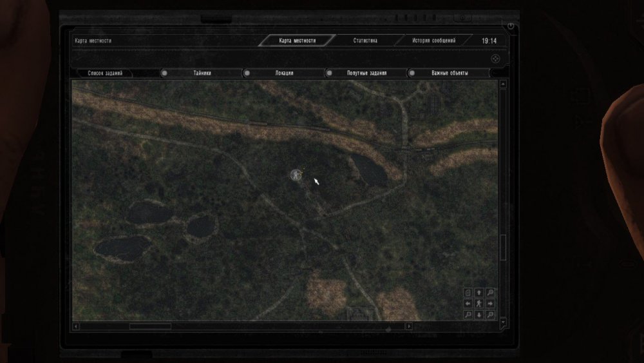644x363 pixels.
Task: Click the vertical scrollbar thumb
Action: coord(503,247)
